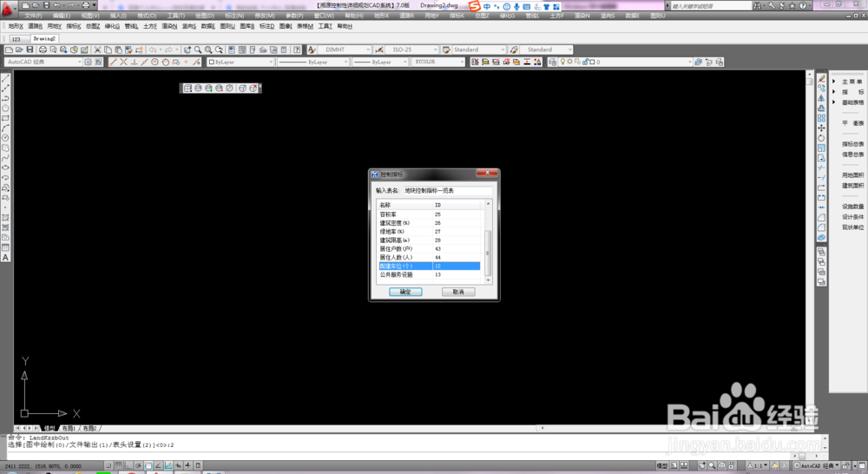The image size is (868, 474).
Task: Click the Zoom Realtime magnifier in the standard toolbar
Action: click(x=198, y=49)
